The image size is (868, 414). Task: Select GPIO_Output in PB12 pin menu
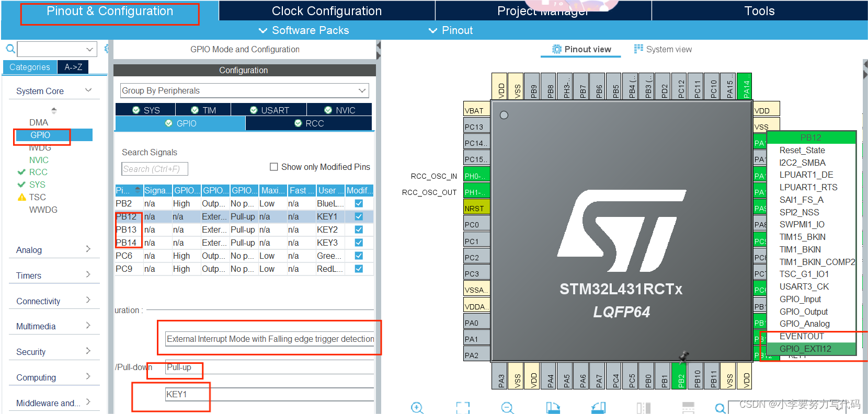811,312
